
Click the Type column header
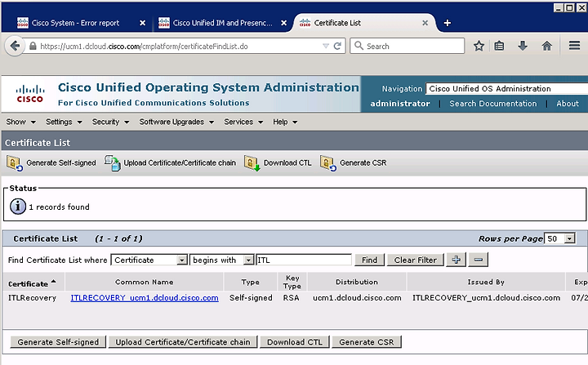250,282
